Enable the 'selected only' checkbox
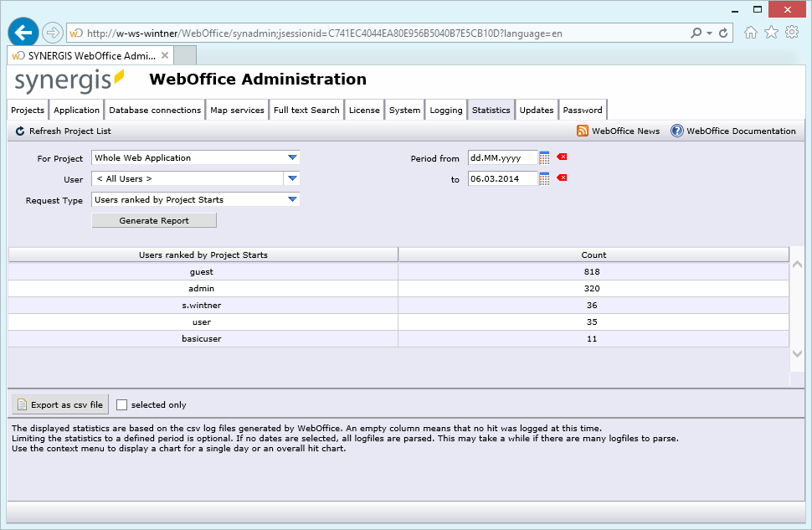The image size is (812, 530). (121, 404)
